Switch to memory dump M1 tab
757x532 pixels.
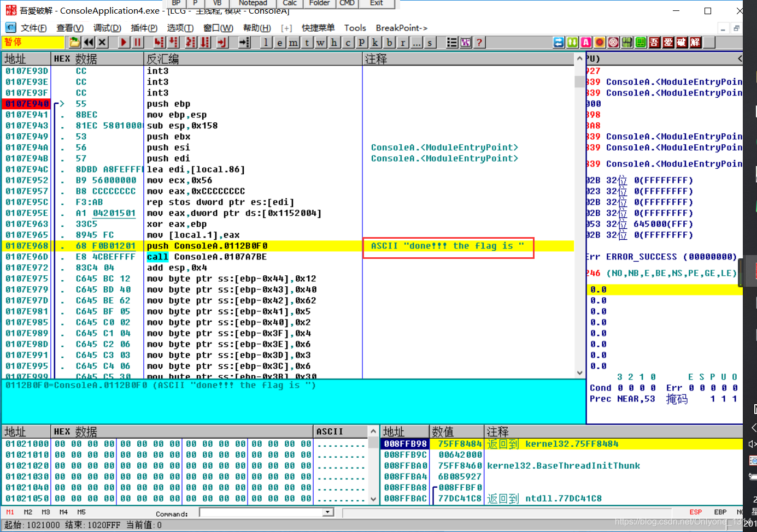point(10,512)
